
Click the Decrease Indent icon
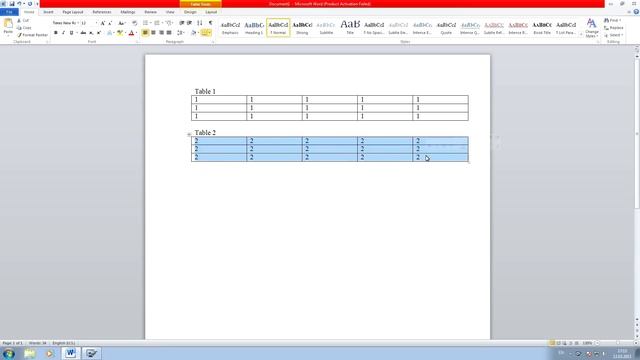182,23
